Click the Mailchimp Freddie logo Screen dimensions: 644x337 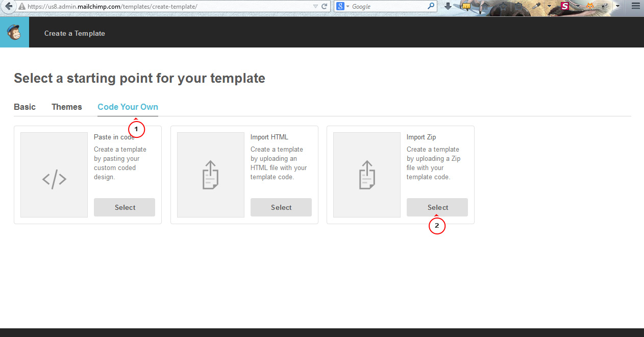[x=14, y=32]
